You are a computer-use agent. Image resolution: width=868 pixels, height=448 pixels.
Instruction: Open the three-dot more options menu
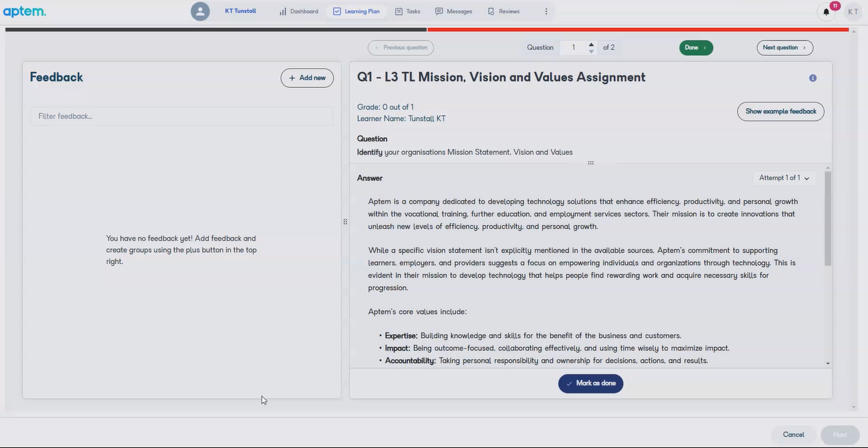(546, 11)
